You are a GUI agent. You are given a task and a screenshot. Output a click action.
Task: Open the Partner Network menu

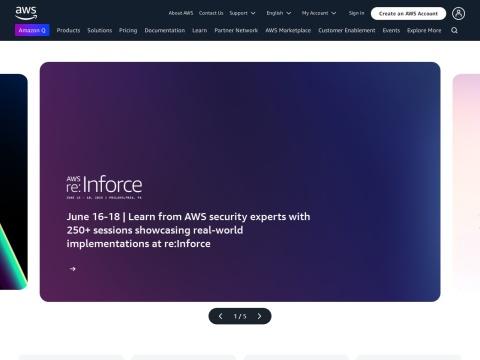click(236, 30)
